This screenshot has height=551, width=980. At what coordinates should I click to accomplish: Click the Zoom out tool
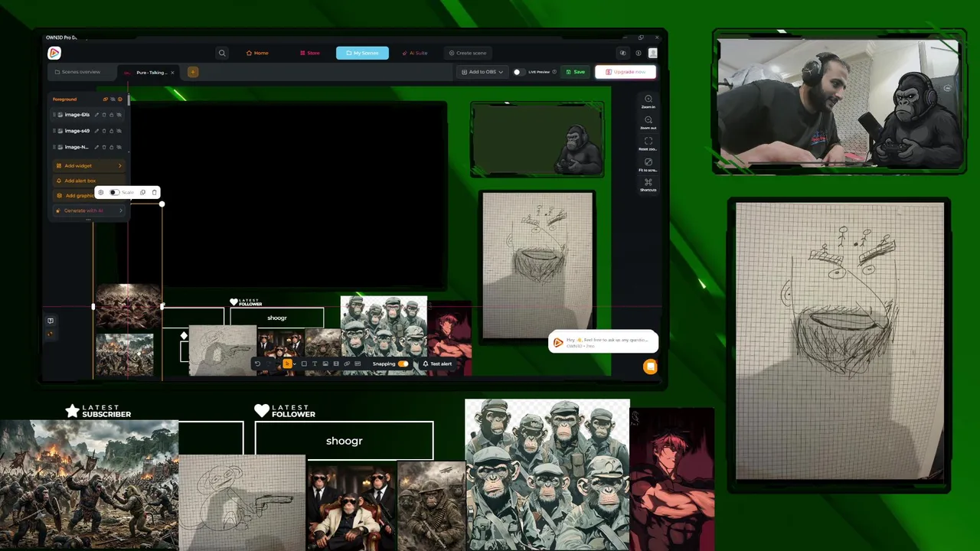click(x=648, y=122)
